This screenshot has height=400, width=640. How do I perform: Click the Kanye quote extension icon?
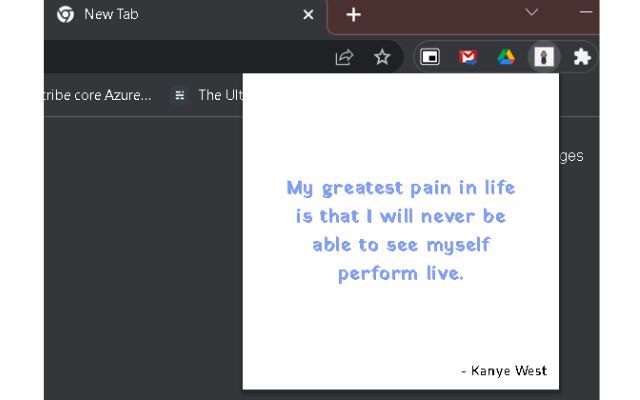(x=544, y=57)
